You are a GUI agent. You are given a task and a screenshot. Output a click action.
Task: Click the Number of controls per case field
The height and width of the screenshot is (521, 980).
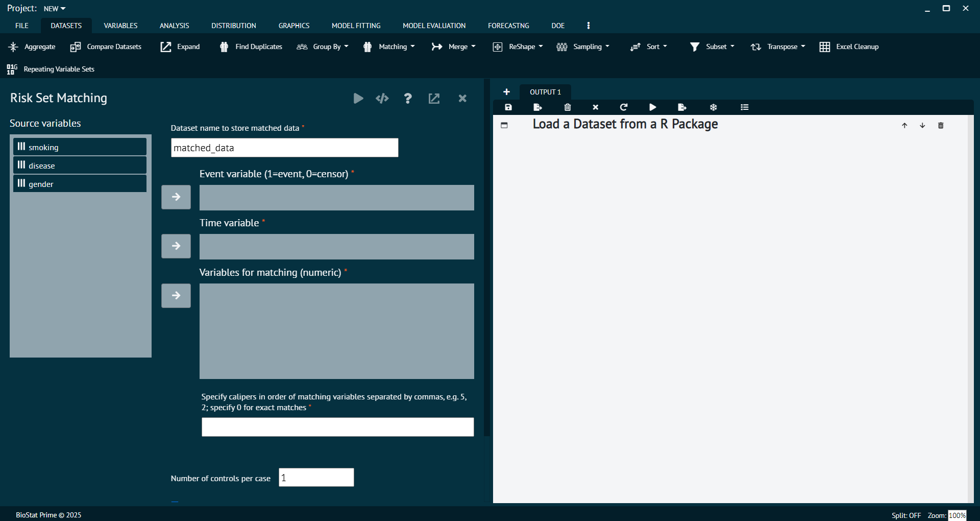pos(316,478)
